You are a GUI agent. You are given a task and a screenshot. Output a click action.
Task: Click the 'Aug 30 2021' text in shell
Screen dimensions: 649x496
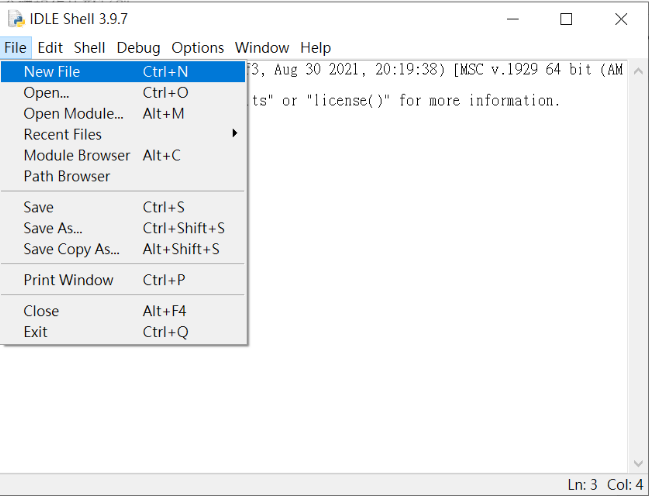(317, 70)
